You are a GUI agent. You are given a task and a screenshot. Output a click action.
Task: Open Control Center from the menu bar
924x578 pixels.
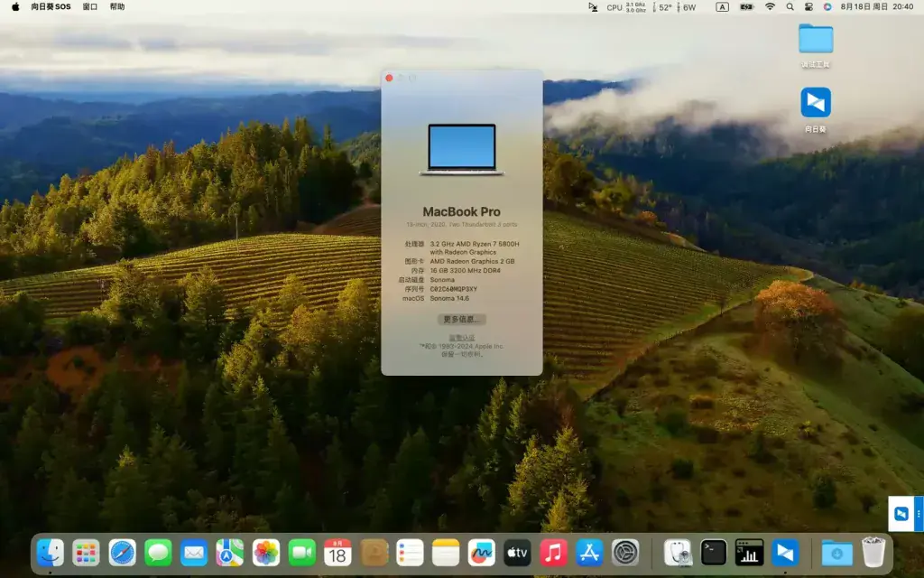click(808, 6)
